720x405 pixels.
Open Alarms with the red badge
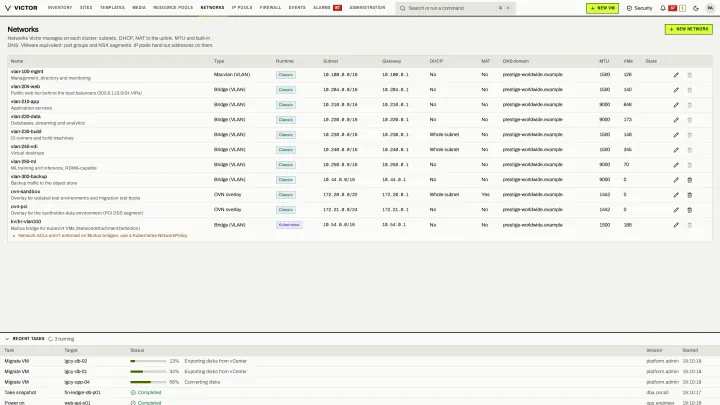click(x=327, y=8)
